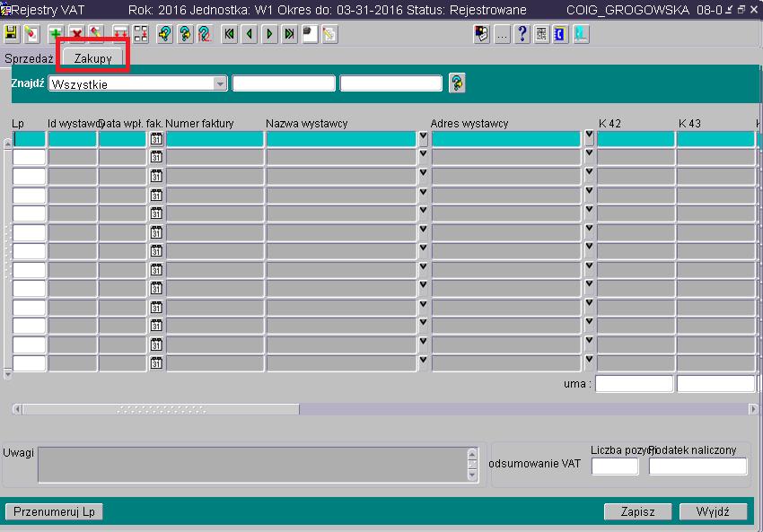Click the horizontal scrollbar thumb below the table
Image resolution: width=763 pixels, height=532 pixels.
tap(161, 409)
